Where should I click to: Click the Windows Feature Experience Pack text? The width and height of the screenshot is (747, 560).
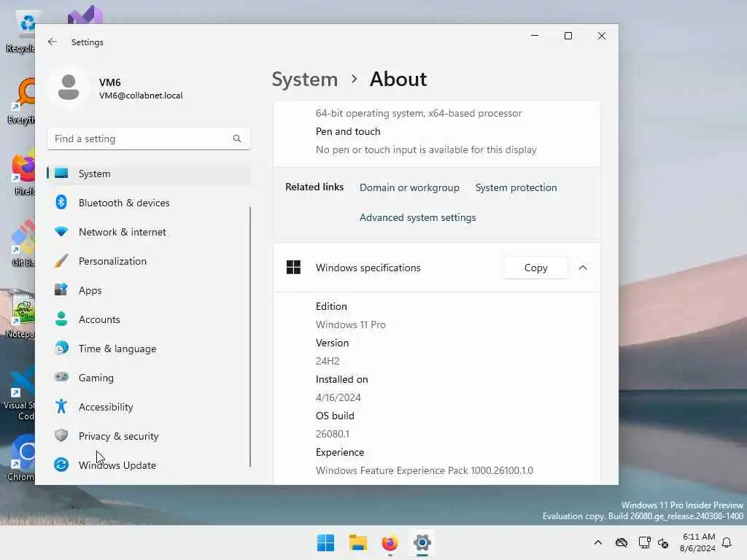[425, 470]
